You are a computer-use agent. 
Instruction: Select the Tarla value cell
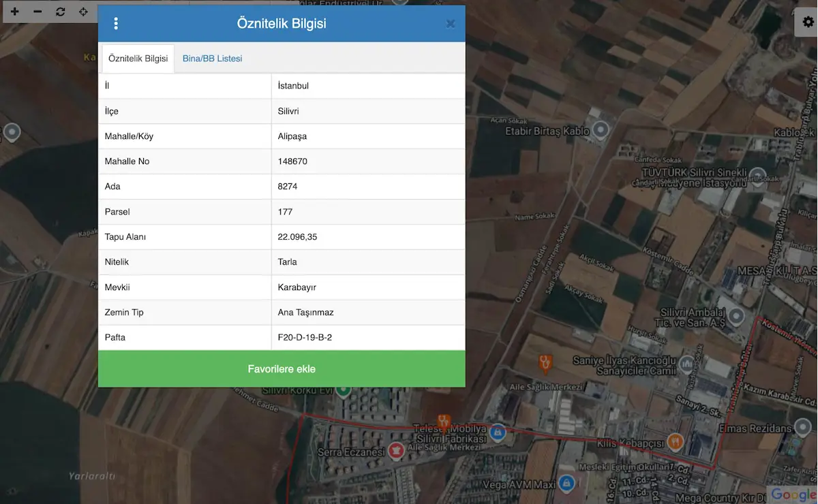pos(368,262)
